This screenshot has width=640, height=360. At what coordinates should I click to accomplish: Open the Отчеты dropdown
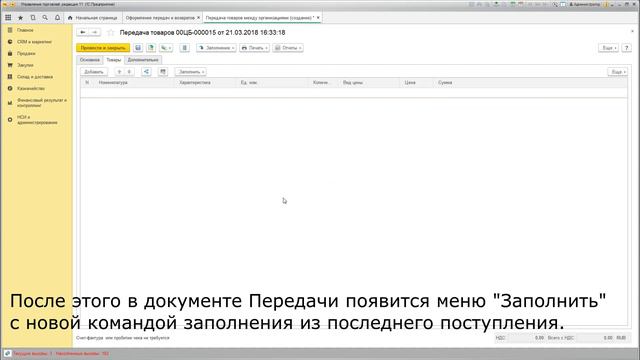(288, 48)
